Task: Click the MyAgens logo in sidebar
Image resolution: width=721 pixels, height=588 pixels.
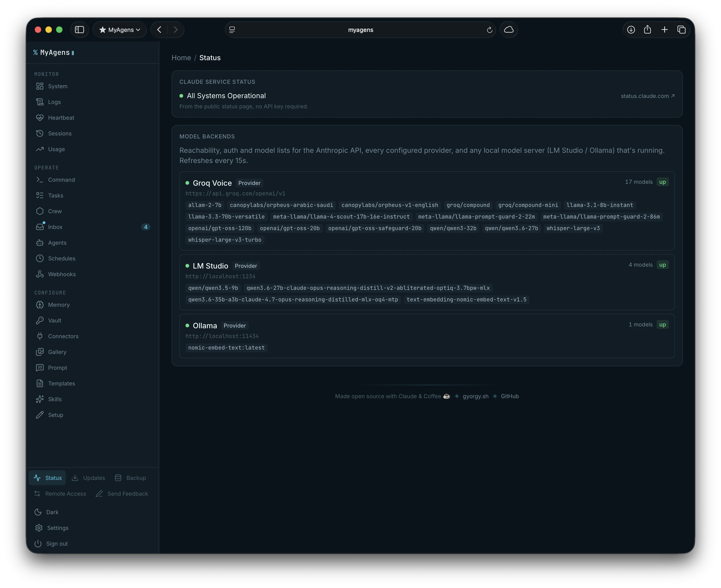Action: [54, 53]
